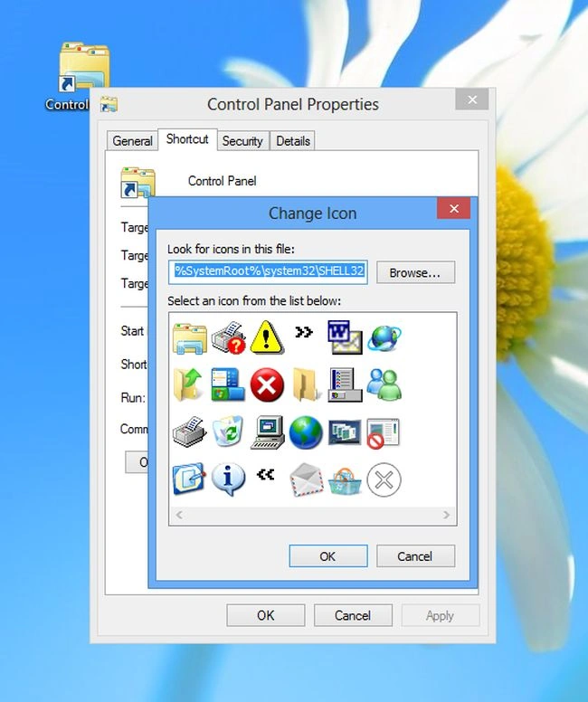Choose the folder with green up arrow icon
The image size is (588, 702).
tap(189, 384)
